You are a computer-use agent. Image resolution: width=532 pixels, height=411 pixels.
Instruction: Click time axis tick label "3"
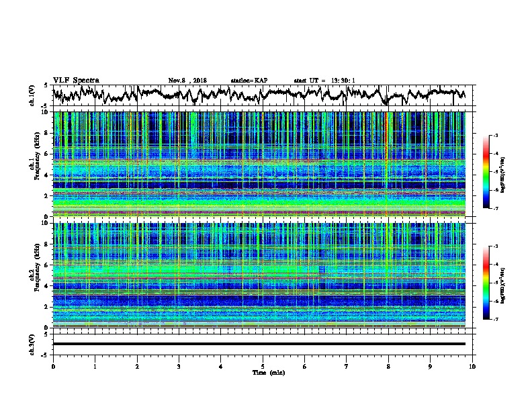tap(179, 366)
